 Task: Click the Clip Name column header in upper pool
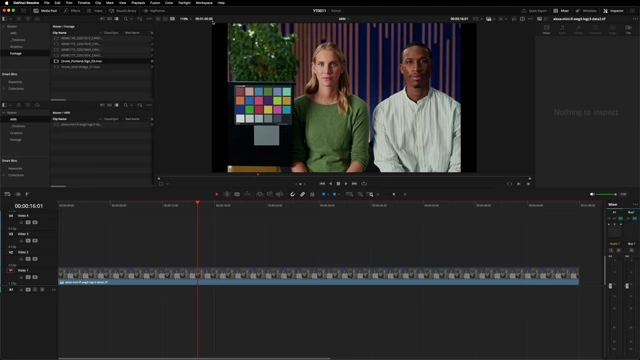coord(60,33)
